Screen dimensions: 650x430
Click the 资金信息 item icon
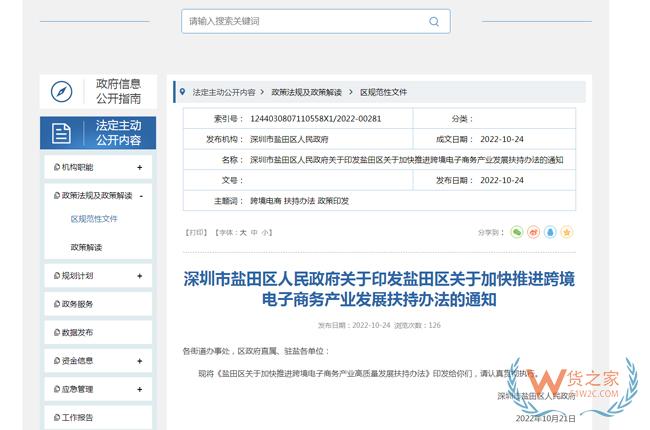[57, 361]
